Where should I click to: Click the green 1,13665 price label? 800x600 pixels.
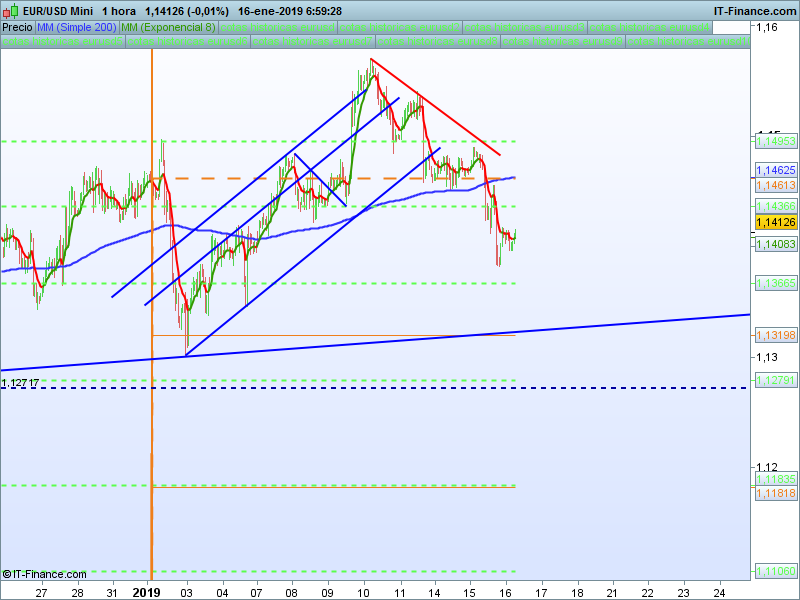click(x=776, y=283)
